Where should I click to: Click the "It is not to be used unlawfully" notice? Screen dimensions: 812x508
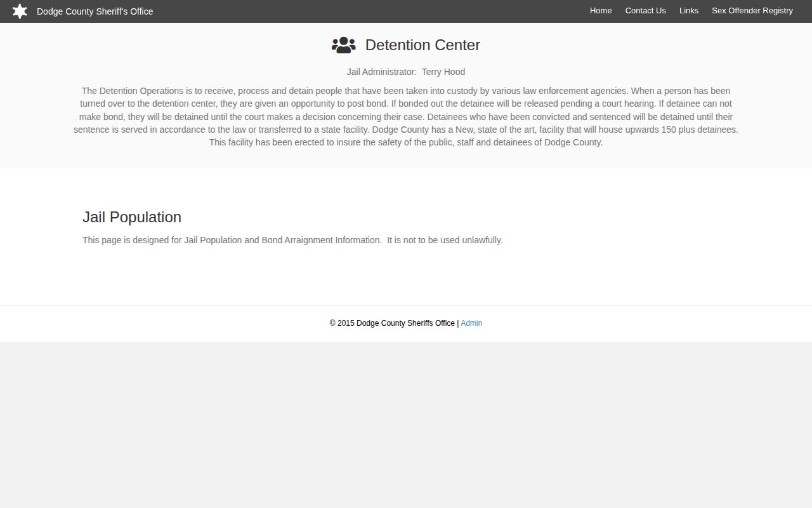445,240
